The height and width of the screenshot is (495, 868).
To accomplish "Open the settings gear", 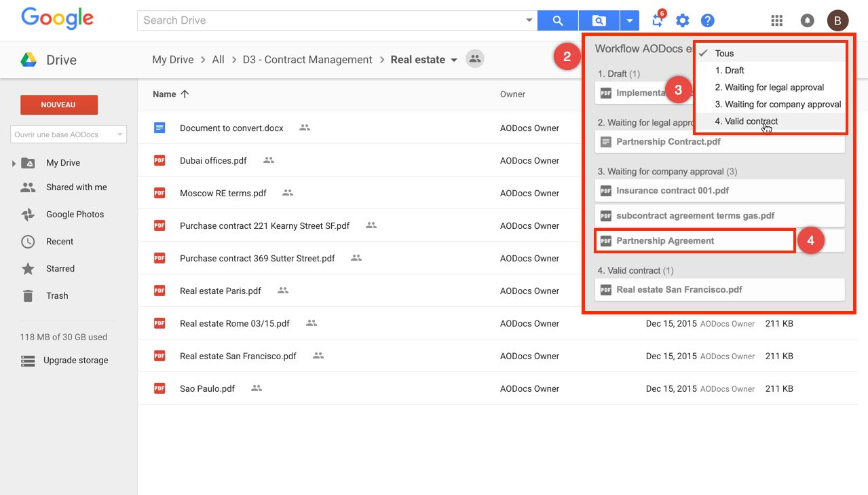I will coord(683,20).
